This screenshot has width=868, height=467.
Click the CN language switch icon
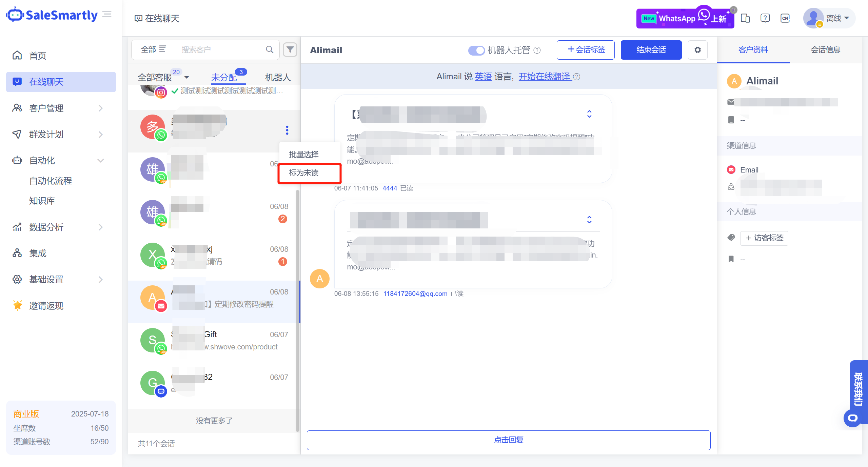[785, 18]
